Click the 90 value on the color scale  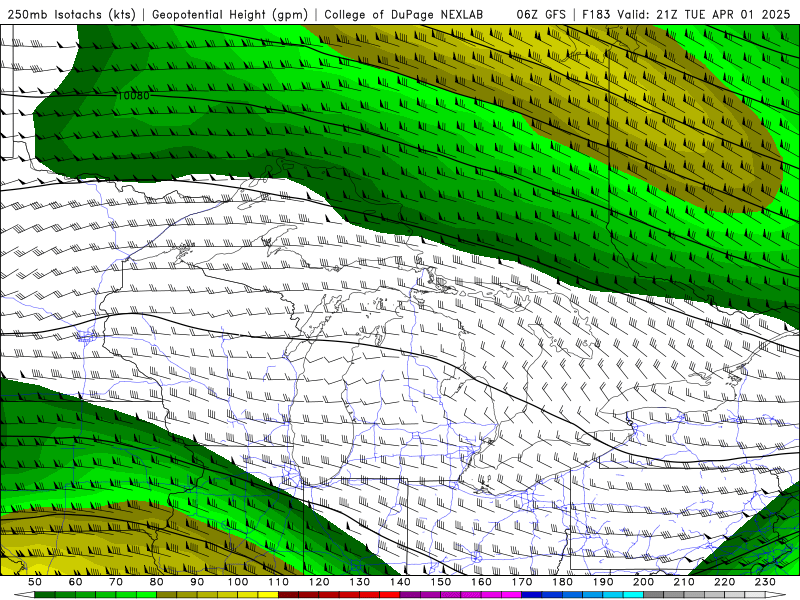click(197, 582)
